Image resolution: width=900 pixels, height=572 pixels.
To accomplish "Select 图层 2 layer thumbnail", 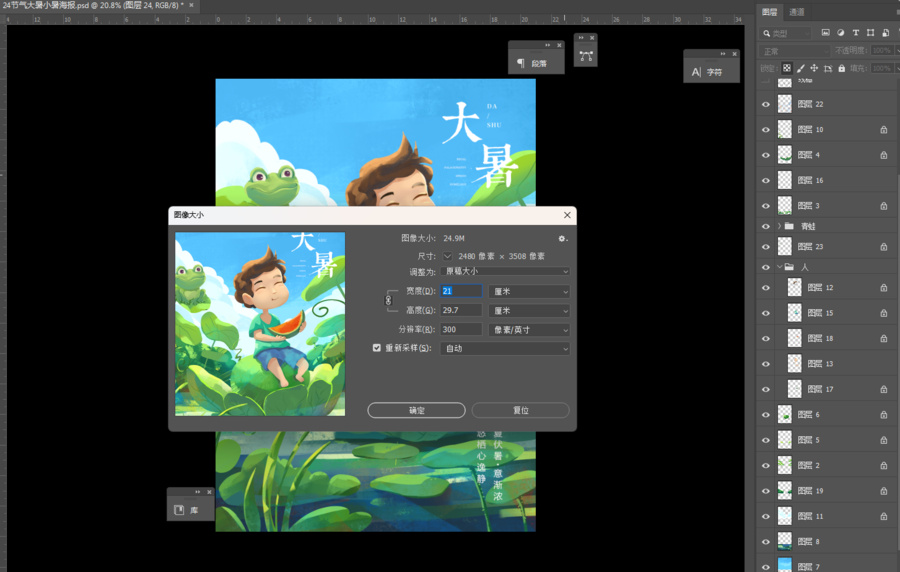I will tap(785, 465).
